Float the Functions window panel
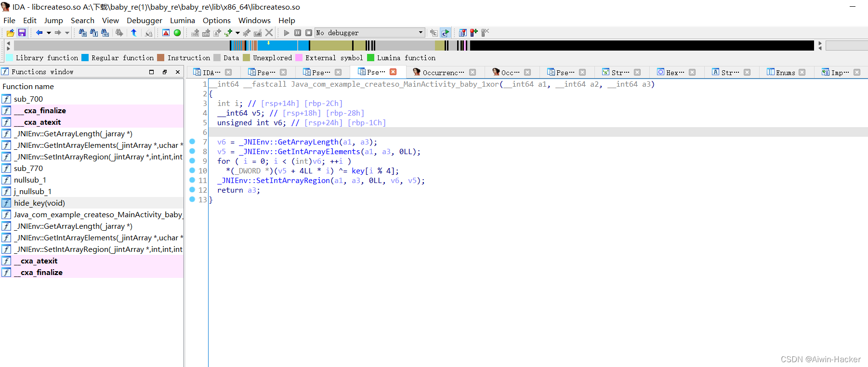 165,72
